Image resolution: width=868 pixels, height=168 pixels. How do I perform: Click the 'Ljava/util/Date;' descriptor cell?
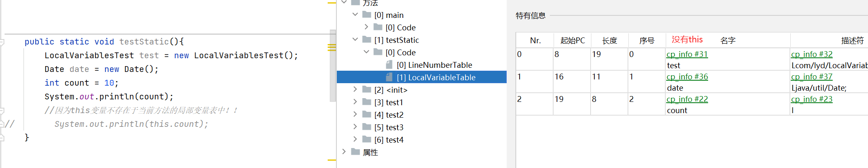point(819,88)
